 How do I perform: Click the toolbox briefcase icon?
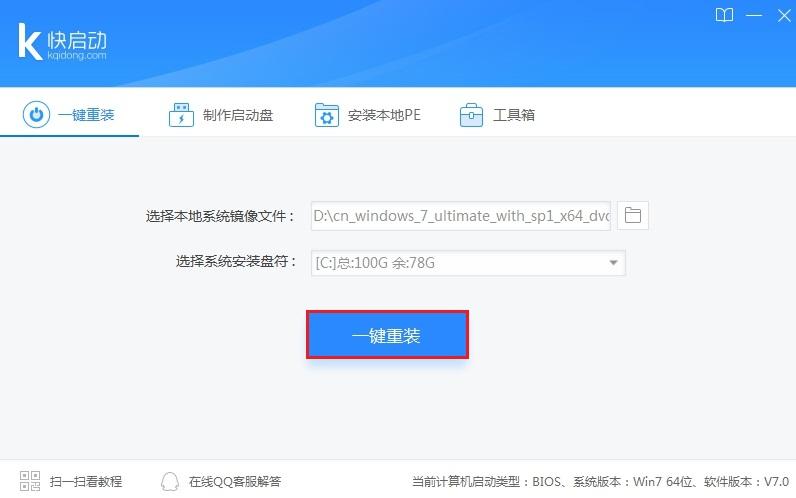471,115
